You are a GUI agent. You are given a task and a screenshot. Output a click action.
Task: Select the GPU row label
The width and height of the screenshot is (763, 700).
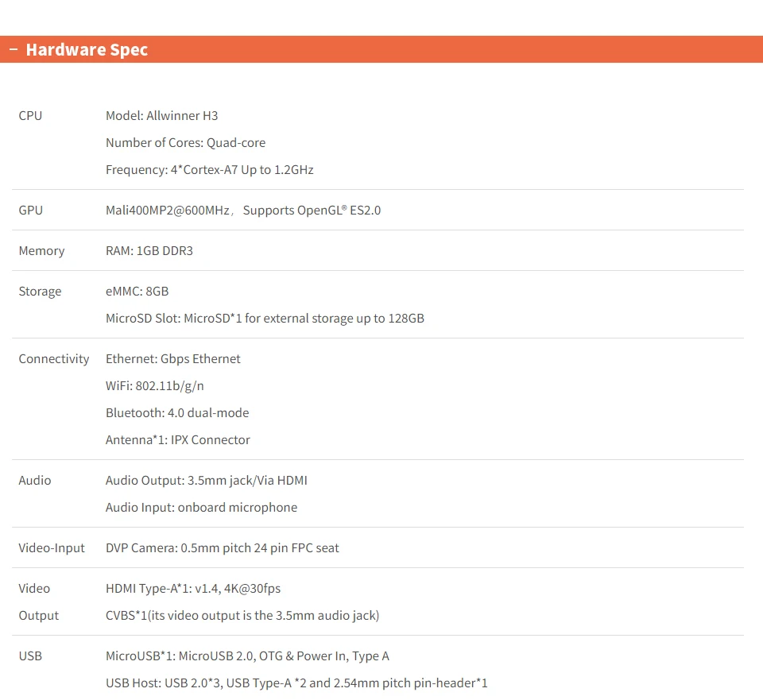30,210
